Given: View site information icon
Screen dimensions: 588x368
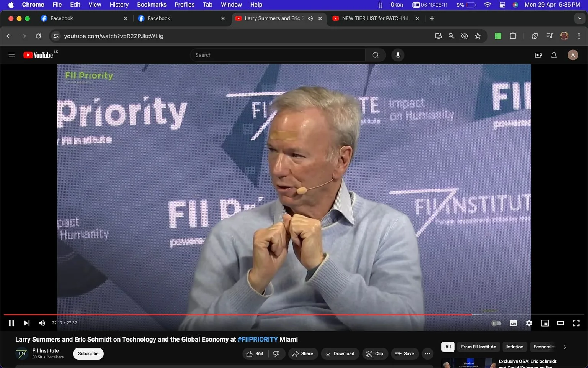Looking at the screenshot, I should (56, 36).
